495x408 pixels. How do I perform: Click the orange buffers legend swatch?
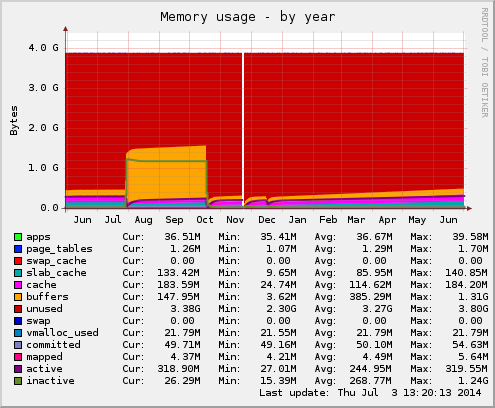pos(18,297)
